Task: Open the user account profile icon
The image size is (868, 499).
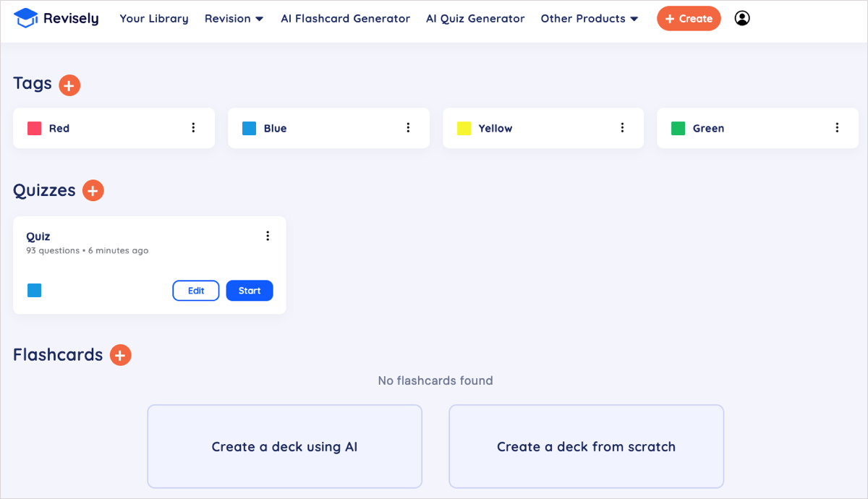Action: (742, 18)
